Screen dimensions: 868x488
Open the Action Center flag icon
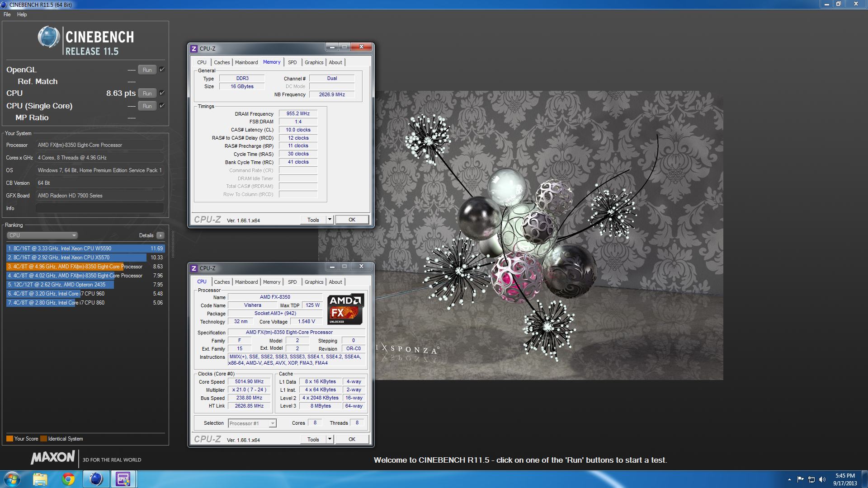(x=800, y=479)
